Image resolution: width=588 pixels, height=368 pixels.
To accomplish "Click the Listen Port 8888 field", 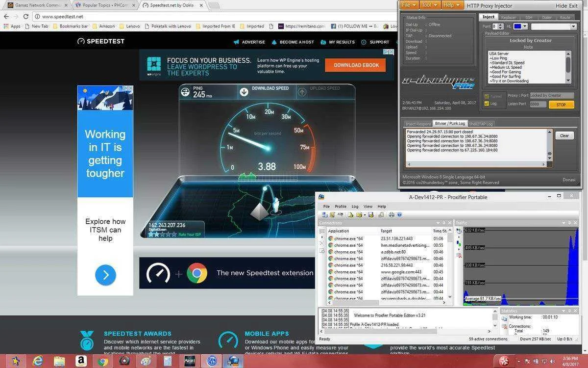I will pyautogui.click(x=538, y=104).
